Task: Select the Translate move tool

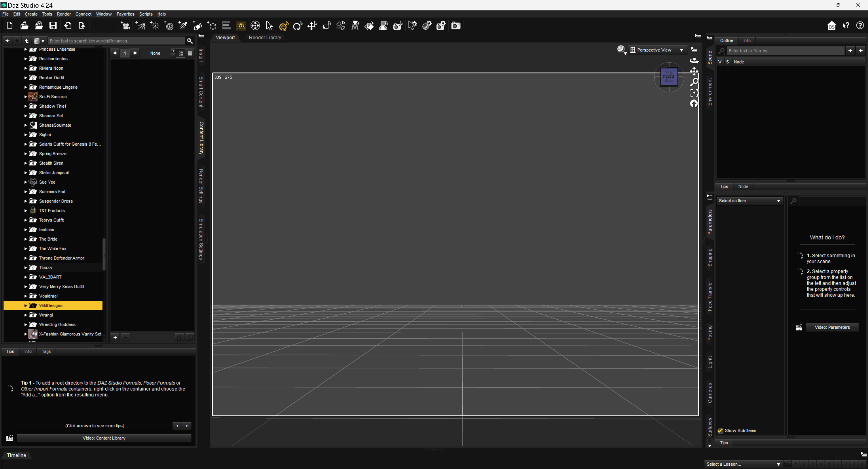Action: (x=312, y=26)
